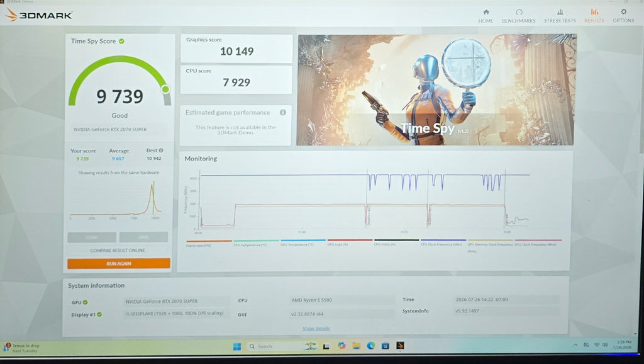Click the info icon next to Best score

(161, 150)
